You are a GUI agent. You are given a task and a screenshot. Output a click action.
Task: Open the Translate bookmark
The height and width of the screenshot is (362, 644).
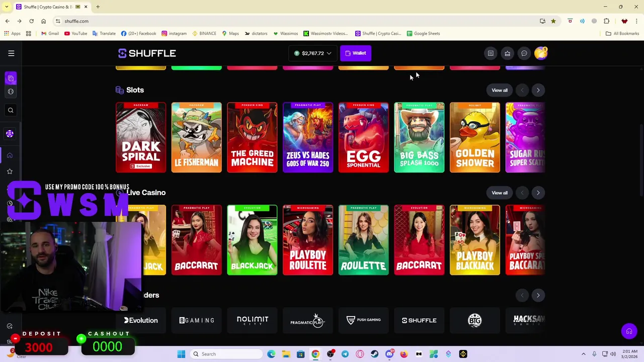tap(104, 33)
